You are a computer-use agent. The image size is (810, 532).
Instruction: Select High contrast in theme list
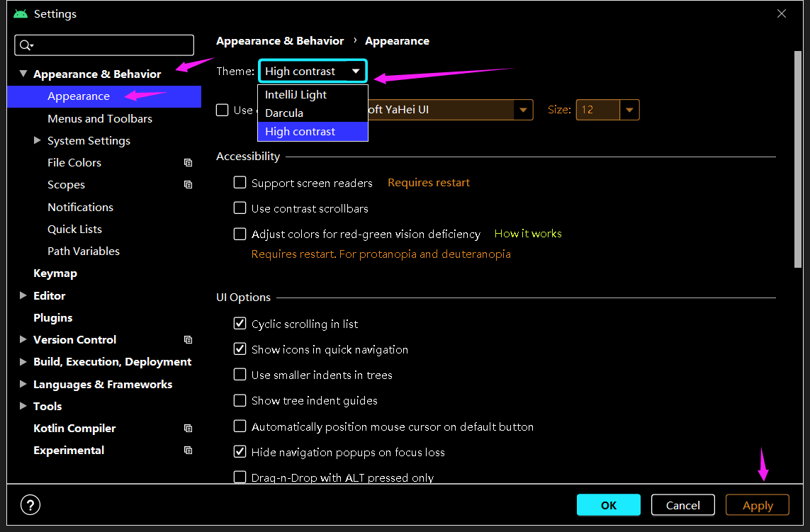313,132
